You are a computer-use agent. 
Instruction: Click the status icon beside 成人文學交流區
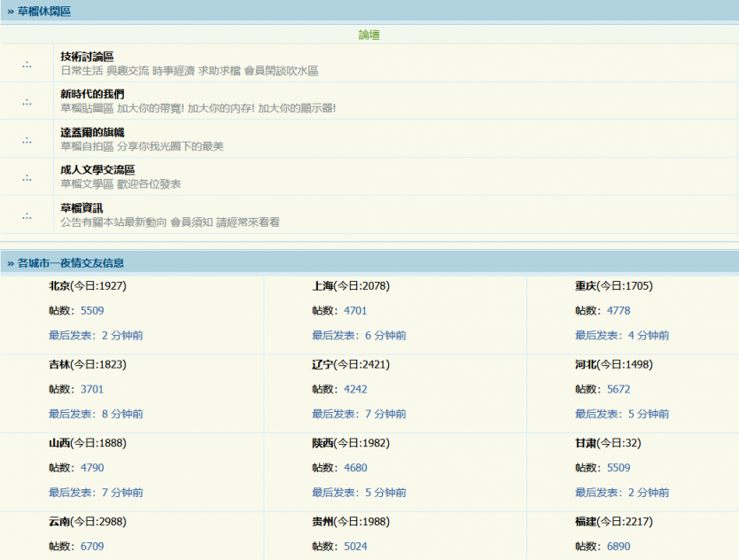pyautogui.click(x=27, y=176)
